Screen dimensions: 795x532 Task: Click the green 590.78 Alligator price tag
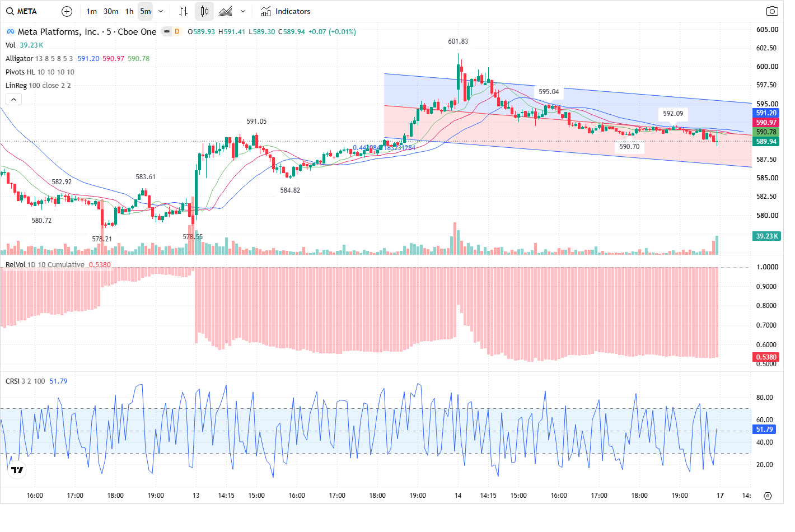(766, 132)
